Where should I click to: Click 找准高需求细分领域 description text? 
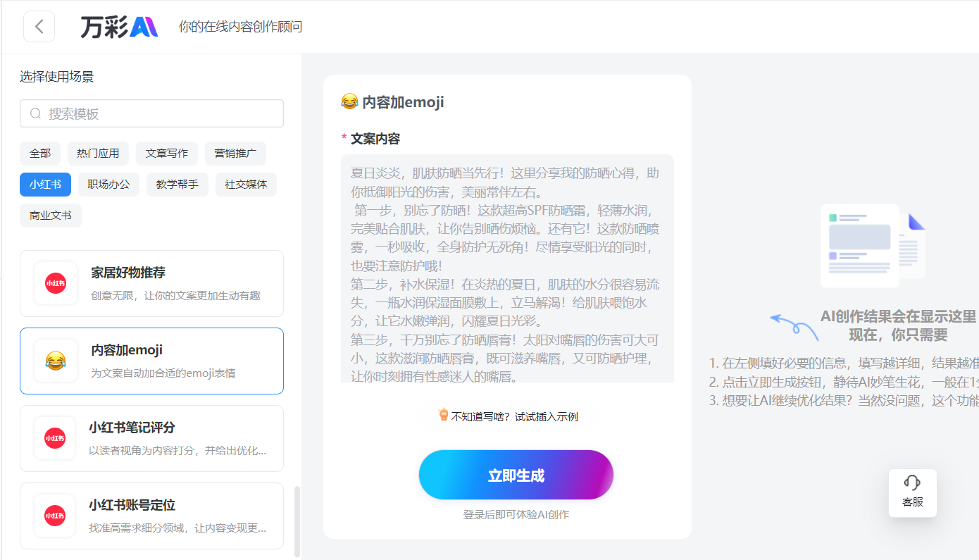coord(177,528)
